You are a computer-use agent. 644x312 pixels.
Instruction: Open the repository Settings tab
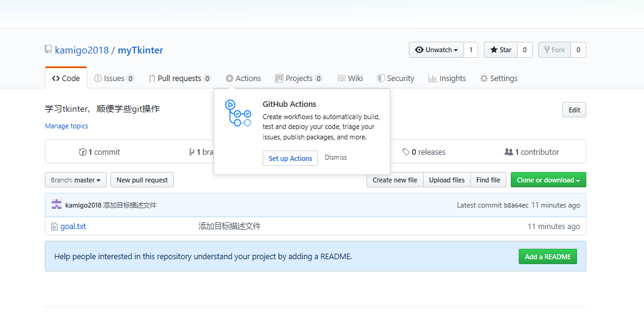pos(499,78)
